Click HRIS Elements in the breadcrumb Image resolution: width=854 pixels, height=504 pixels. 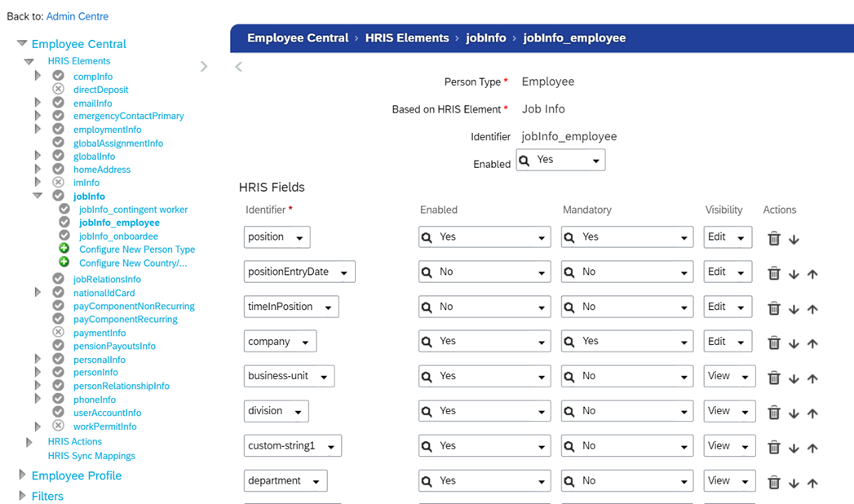point(407,38)
